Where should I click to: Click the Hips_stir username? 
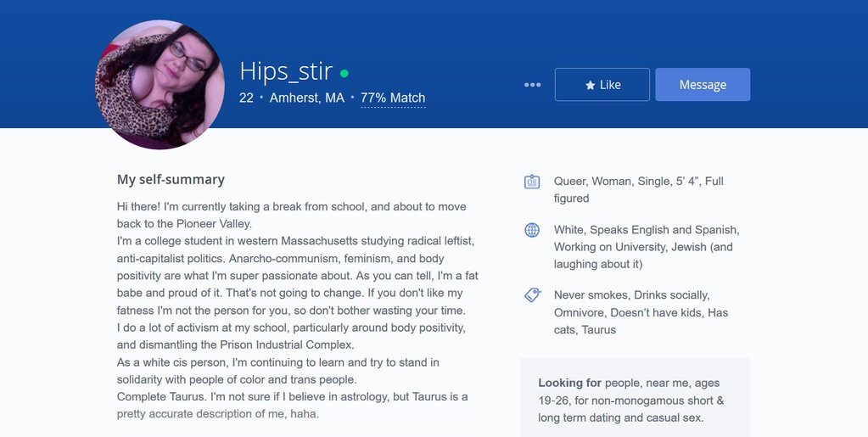[x=286, y=71]
